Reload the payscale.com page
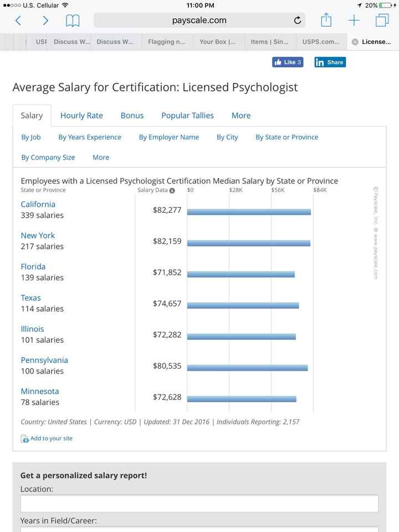Screen dimensions: 399x532 pyautogui.click(x=298, y=21)
